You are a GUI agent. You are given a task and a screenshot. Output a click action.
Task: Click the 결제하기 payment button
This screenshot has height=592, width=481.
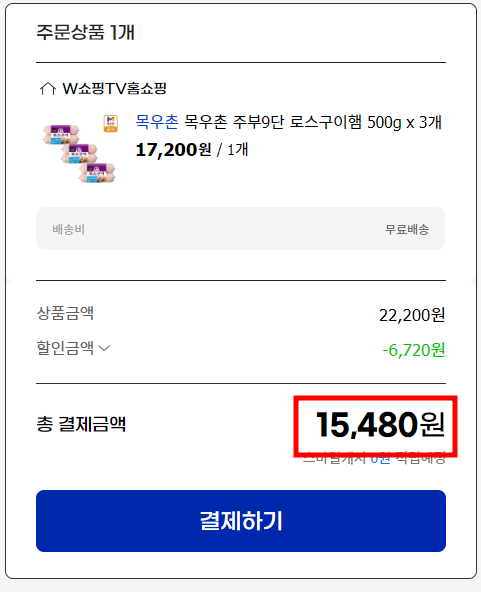tap(241, 521)
